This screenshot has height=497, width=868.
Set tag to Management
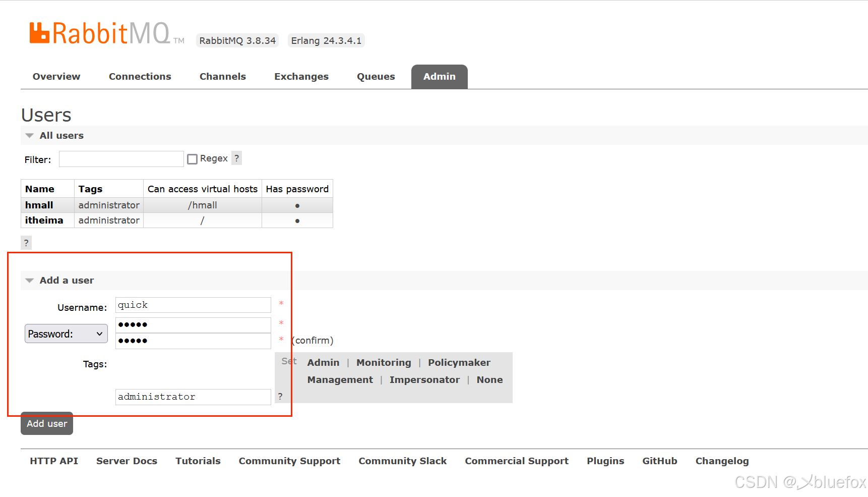point(340,379)
